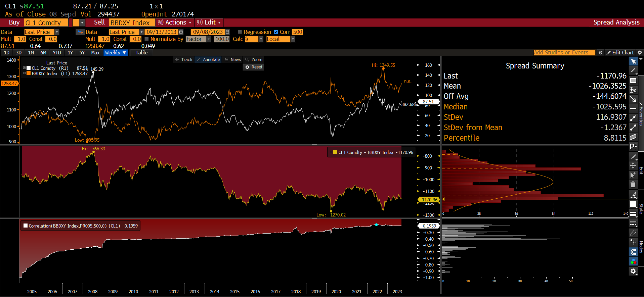This screenshot has width=644, height=297.
Task: Click the Annotate button
Action: (208, 59)
